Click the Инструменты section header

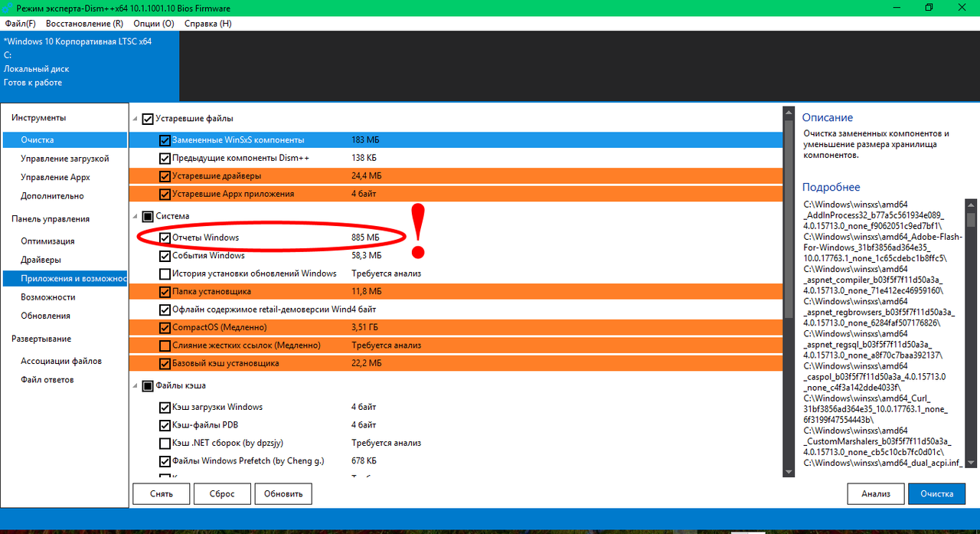38,118
